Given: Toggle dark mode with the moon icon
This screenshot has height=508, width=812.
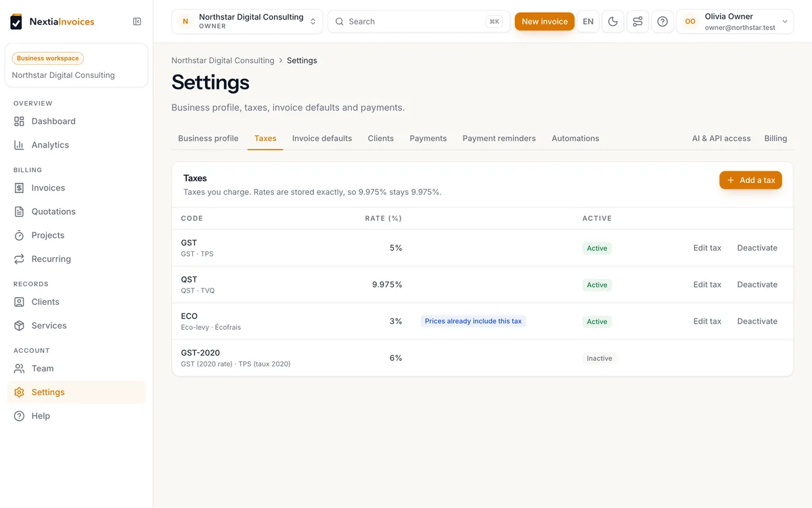Looking at the screenshot, I should pyautogui.click(x=613, y=22).
